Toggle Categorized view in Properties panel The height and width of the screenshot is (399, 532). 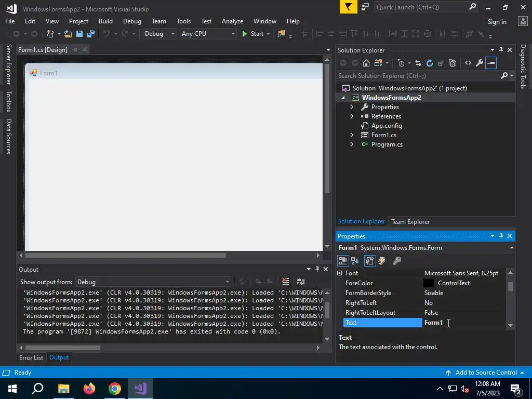pos(343,261)
